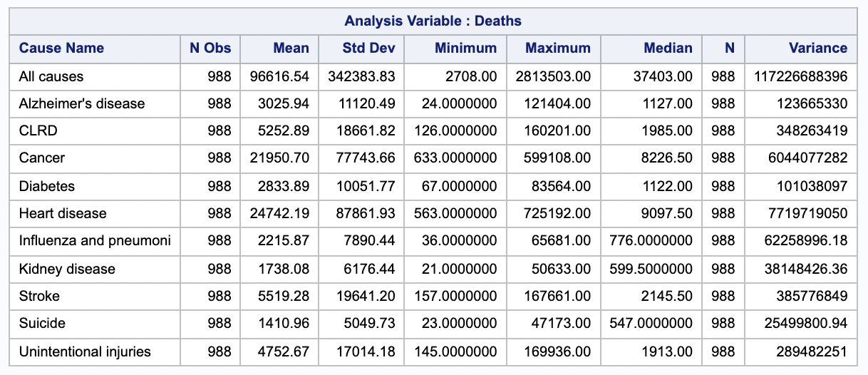The width and height of the screenshot is (868, 375).
Task: Select the "Stroke" row label
Action: 39,296
